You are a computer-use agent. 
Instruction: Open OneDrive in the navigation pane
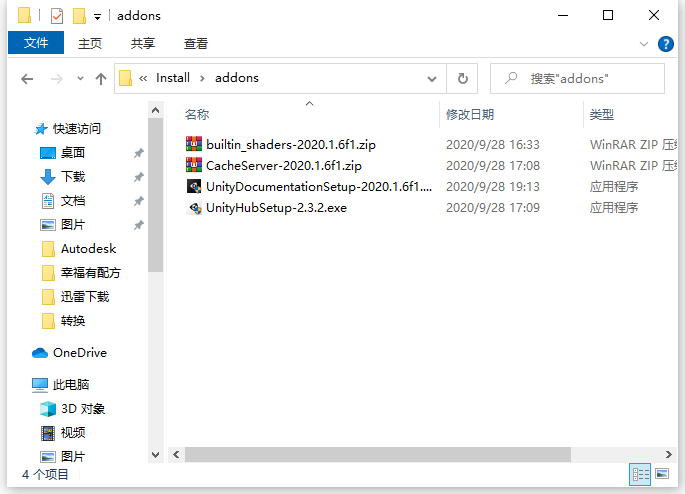point(80,352)
